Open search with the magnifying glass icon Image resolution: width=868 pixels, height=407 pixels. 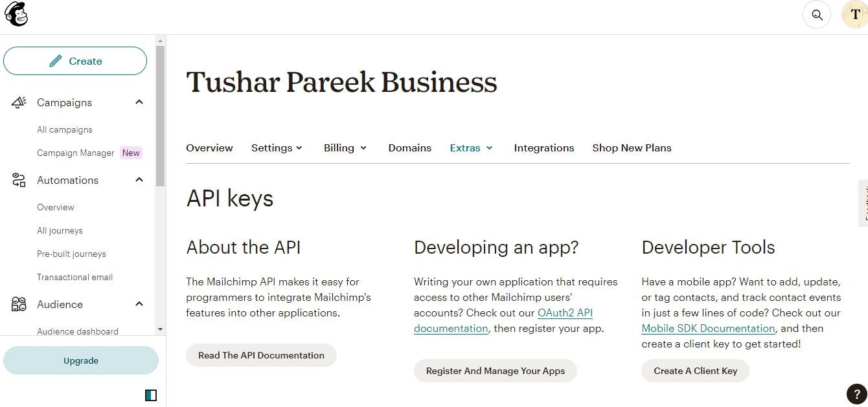click(817, 14)
